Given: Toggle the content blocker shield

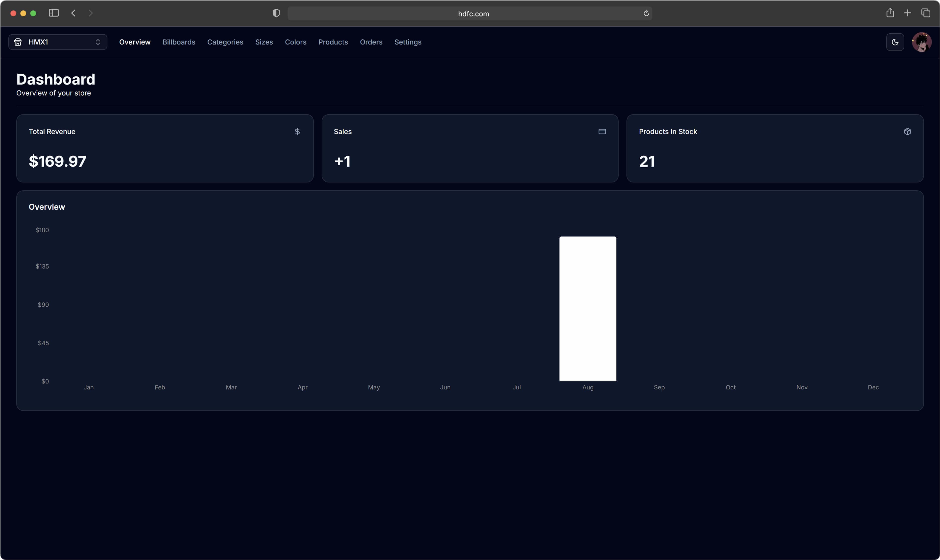Looking at the screenshot, I should click(276, 13).
